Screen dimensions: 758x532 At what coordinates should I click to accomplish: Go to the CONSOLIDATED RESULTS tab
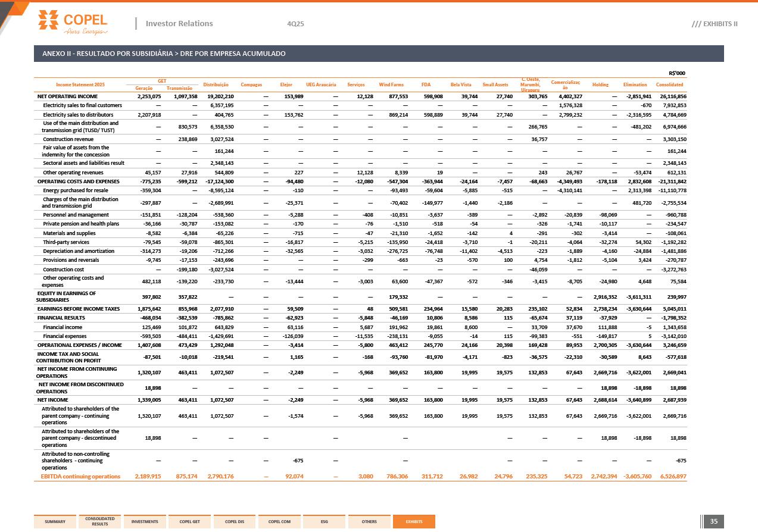tap(99, 522)
